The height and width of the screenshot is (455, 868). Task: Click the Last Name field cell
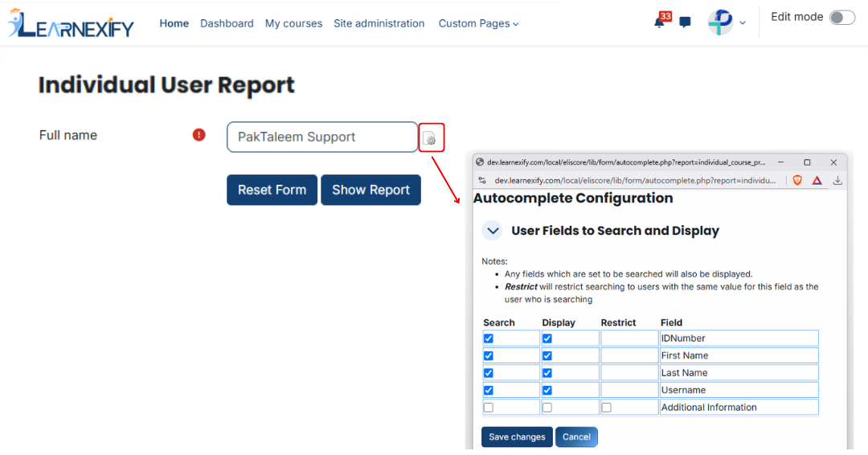(739, 372)
